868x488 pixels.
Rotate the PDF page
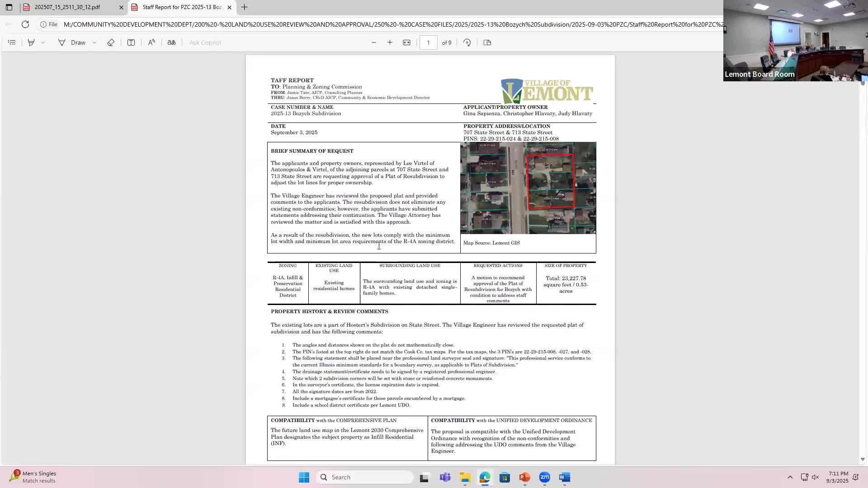tap(467, 42)
